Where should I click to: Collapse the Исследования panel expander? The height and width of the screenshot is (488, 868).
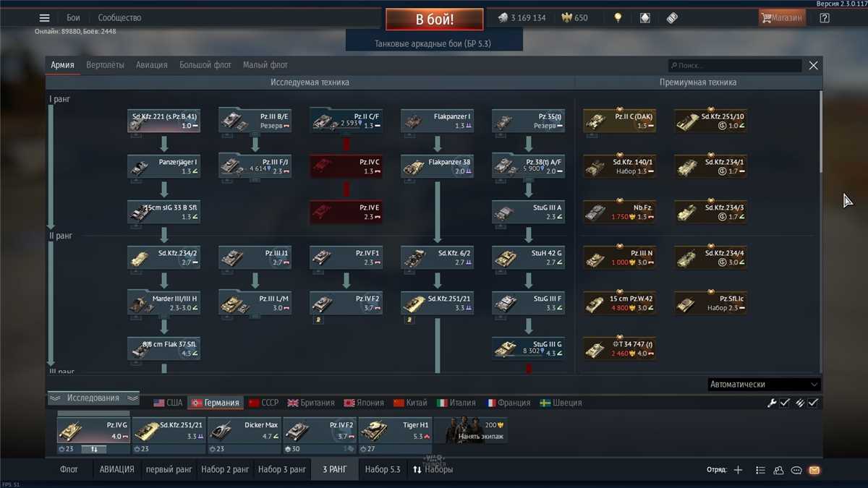tap(94, 398)
